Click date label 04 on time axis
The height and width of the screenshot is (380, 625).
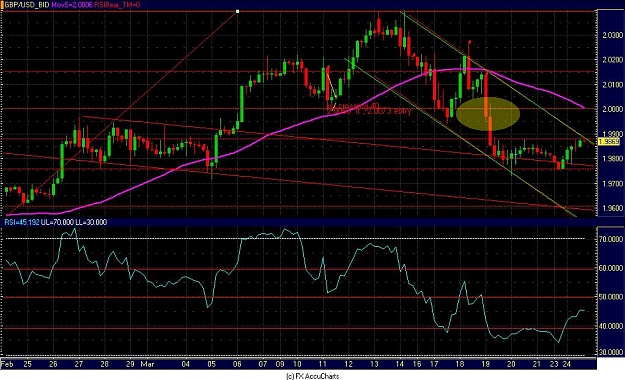coord(186,364)
